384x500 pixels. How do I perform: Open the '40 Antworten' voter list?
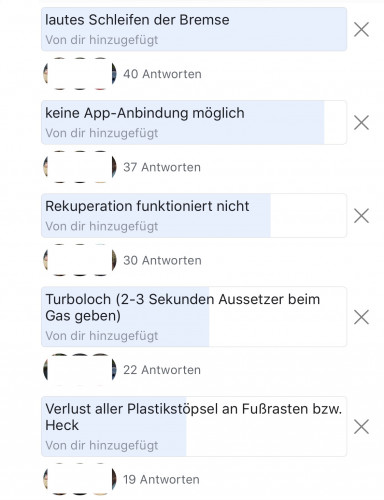tap(162, 74)
